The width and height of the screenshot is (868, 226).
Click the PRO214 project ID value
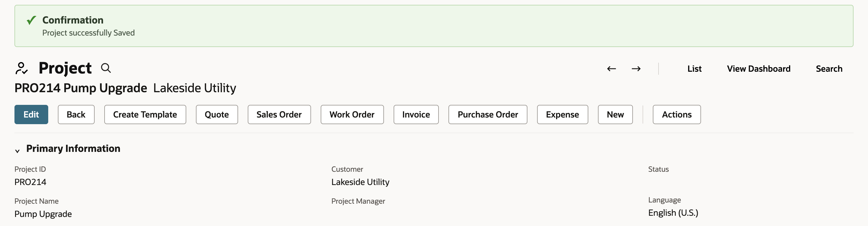(x=30, y=182)
